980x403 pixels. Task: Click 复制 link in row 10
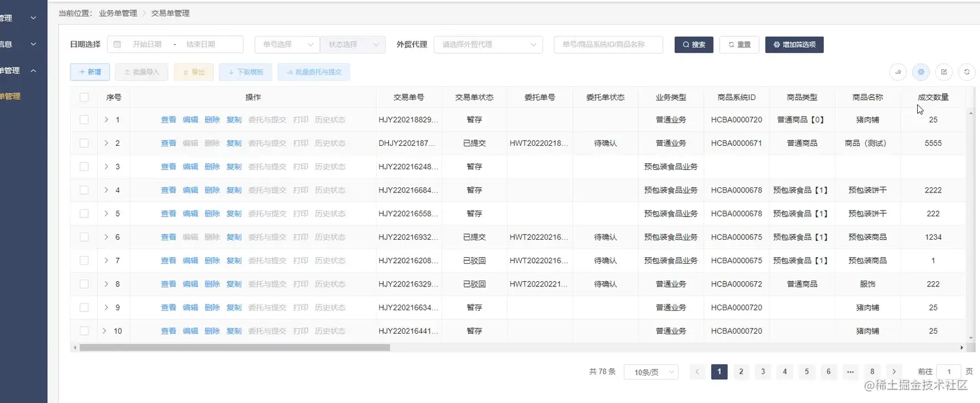(x=234, y=330)
